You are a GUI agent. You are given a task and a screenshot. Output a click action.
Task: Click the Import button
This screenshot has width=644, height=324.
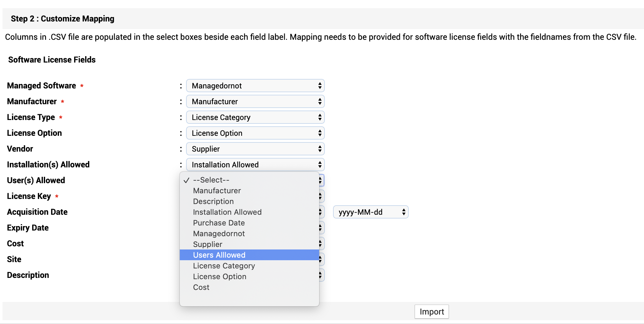[431, 312]
